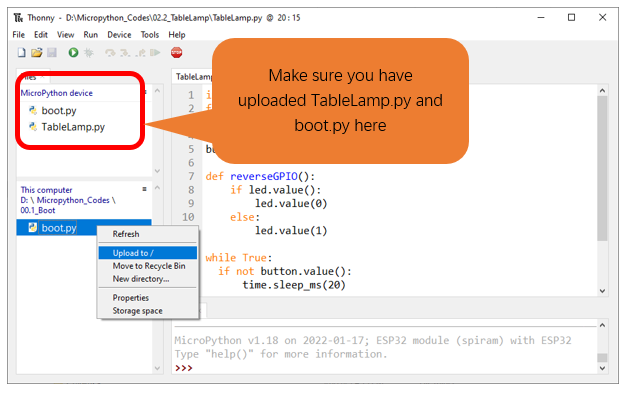Minimize the Thonny window
Image resolution: width=627 pixels, height=393 pixels.
[541, 18]
